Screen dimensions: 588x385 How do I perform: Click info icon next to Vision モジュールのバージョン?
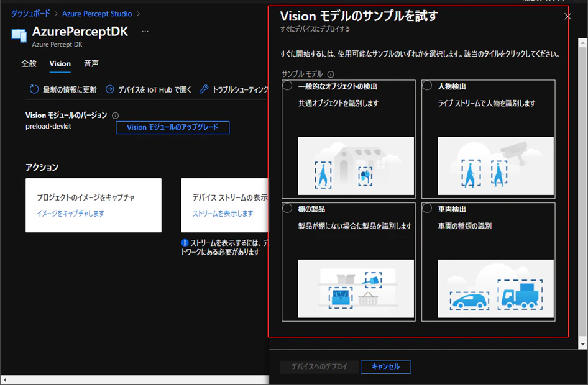(x=116, y=115)
